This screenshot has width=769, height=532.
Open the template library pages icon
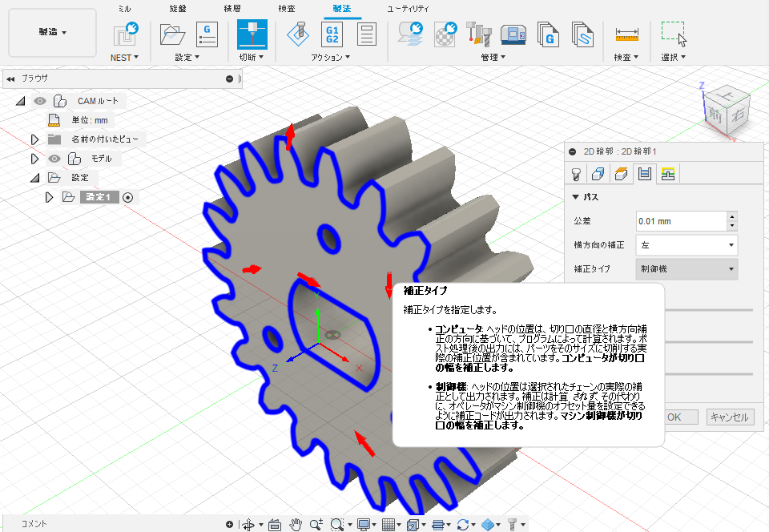pos(582,34)
